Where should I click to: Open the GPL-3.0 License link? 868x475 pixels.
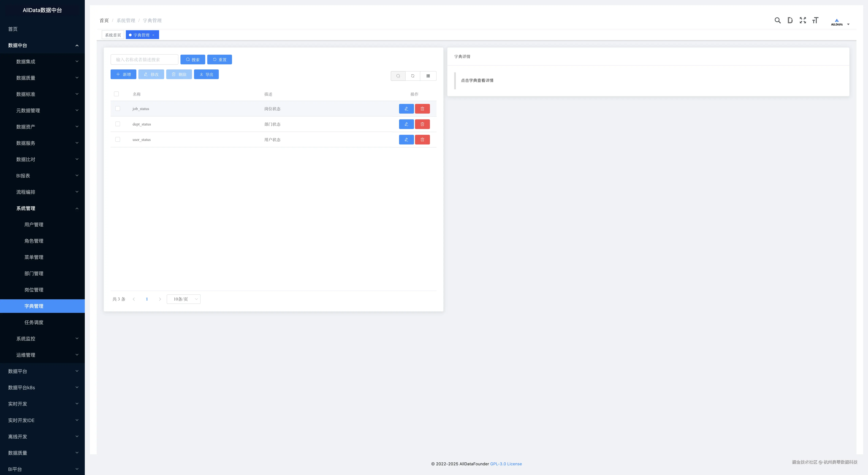(x=506, y=464)
